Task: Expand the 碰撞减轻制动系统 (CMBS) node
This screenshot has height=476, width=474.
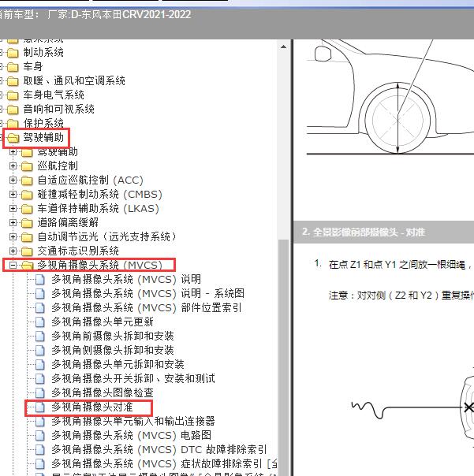Action: point(13,194)
